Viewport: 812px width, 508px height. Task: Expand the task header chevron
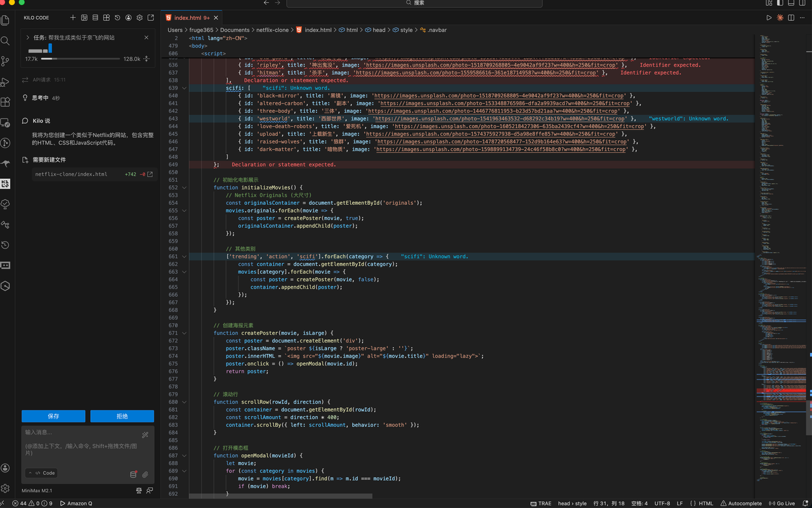point(28,38)
